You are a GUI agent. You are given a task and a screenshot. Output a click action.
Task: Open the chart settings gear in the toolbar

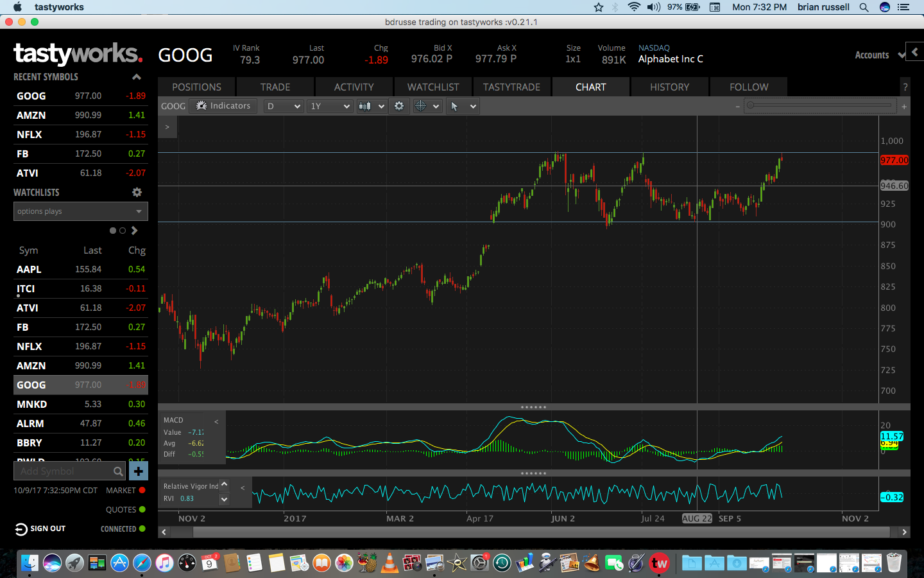(x=399, y=106)
